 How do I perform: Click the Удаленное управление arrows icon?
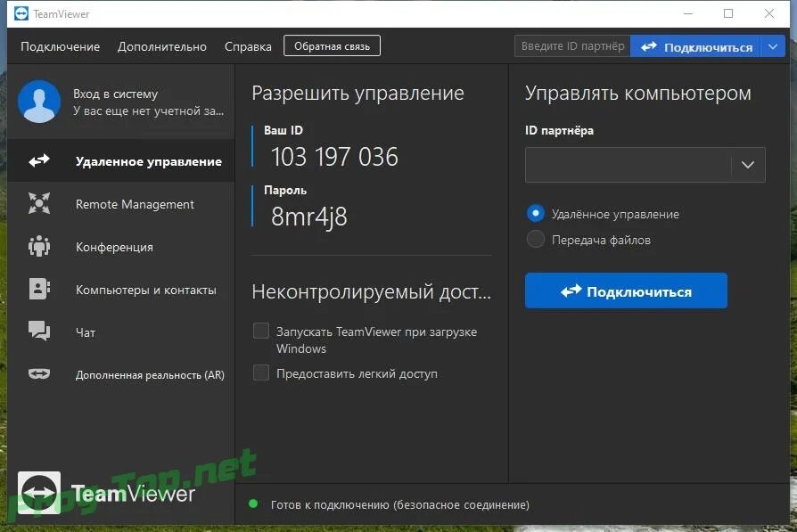(39, 160)
